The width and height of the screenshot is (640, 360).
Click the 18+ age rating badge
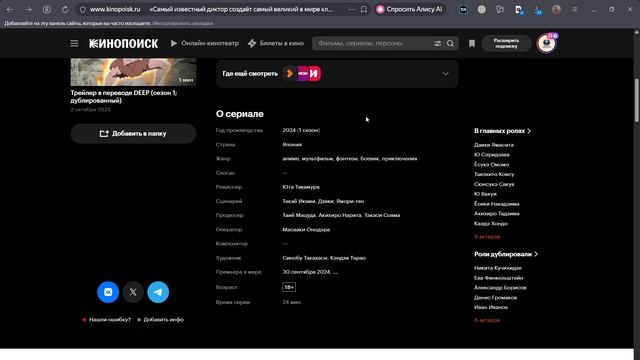pyautogui.click(x=289, y=287)
